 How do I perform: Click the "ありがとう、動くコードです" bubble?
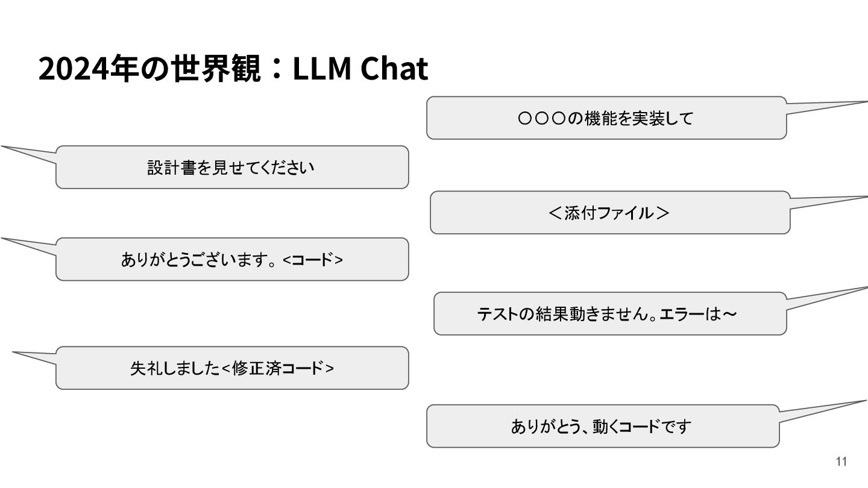point(602,427)
